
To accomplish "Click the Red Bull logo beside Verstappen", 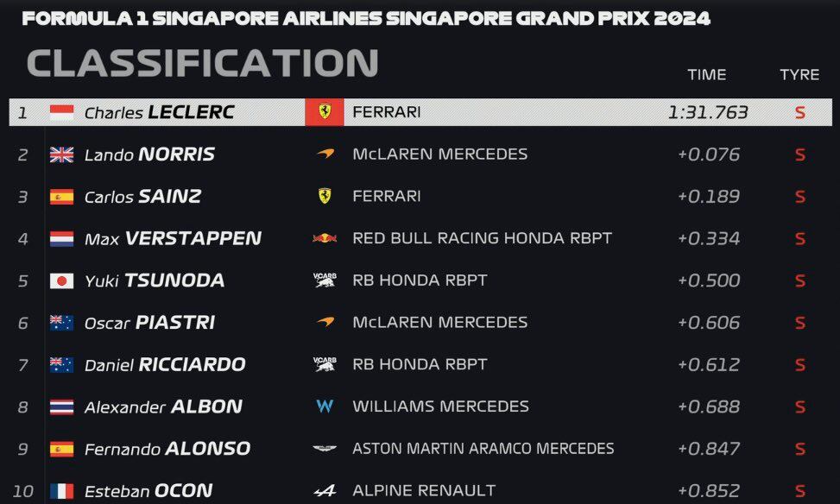I will tap(325, 238).
